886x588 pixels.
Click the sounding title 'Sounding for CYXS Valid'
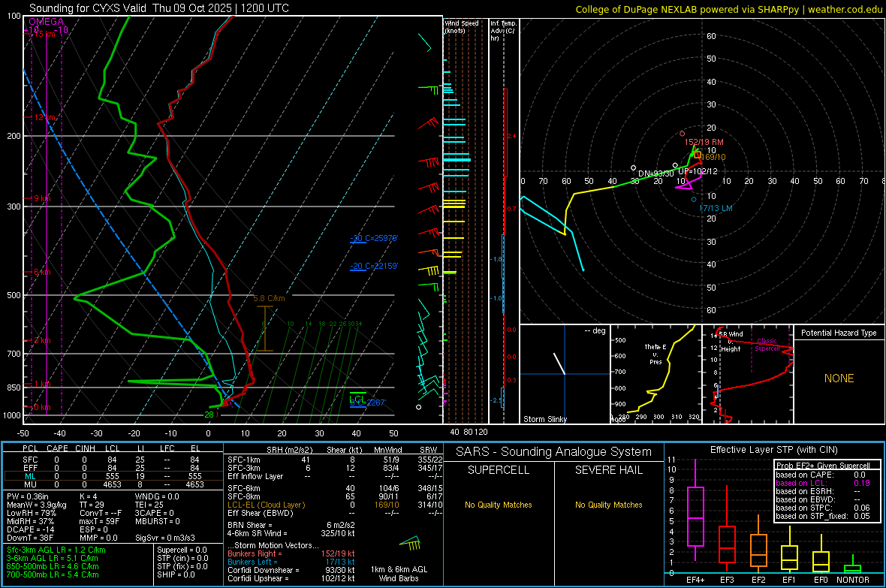[x=88, y=8]
